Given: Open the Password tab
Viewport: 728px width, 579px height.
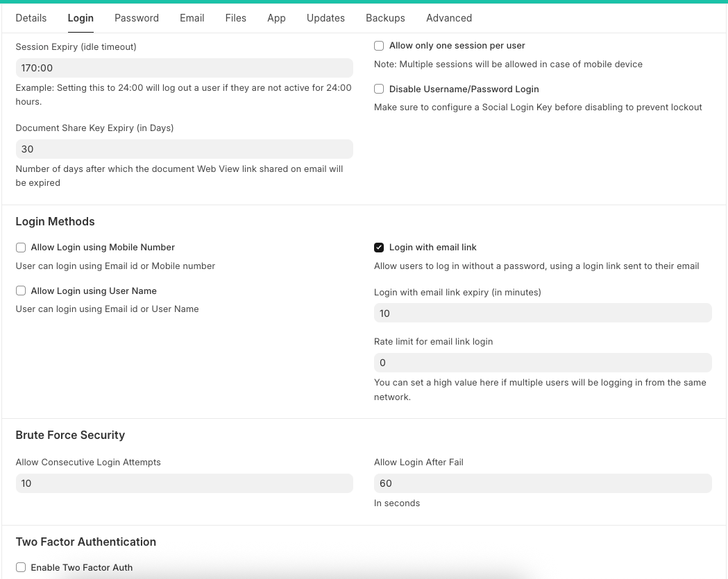Looking at the screenshot, I should (x=137, y=18).
